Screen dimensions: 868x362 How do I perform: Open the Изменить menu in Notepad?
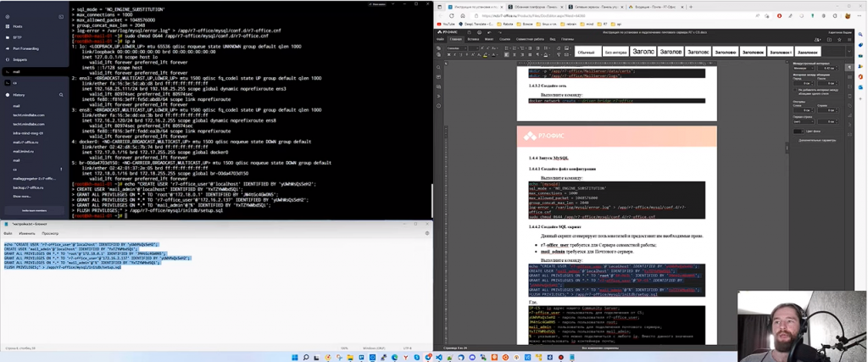coord(26,234)
